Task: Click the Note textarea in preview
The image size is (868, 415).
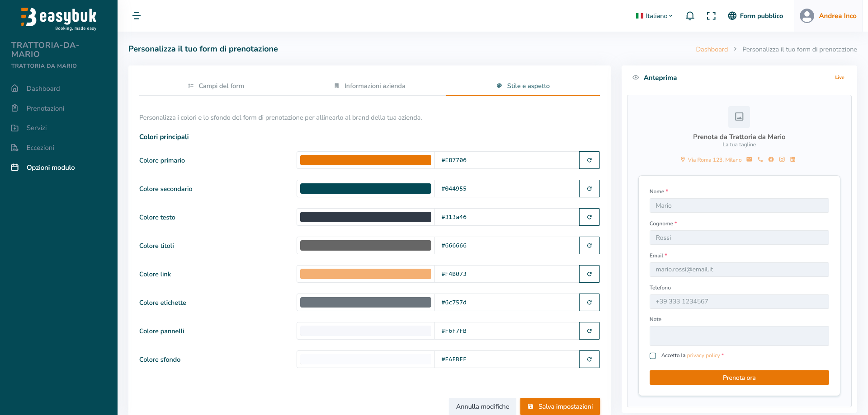Action: click(x=739, y=336)
